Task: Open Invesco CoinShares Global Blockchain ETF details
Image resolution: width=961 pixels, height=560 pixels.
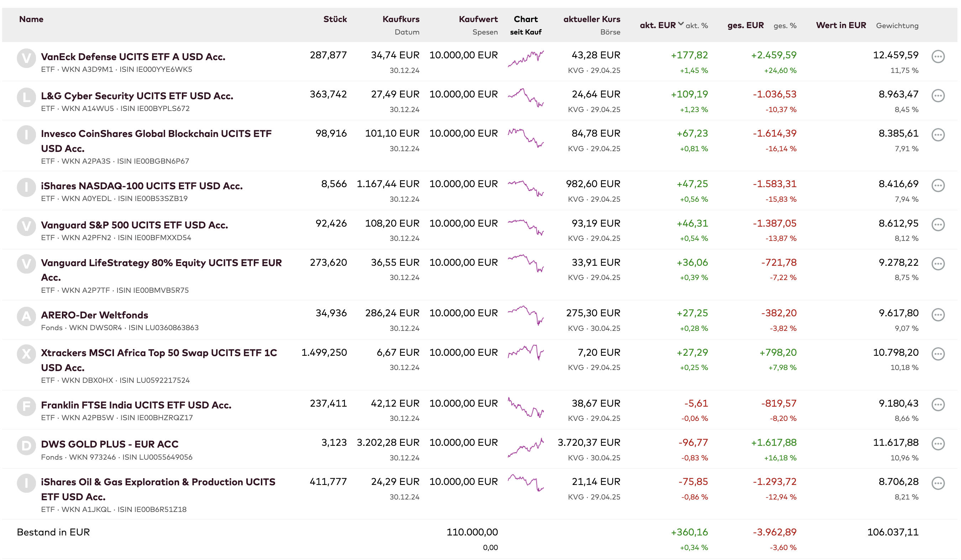Action: coord(156,134)
